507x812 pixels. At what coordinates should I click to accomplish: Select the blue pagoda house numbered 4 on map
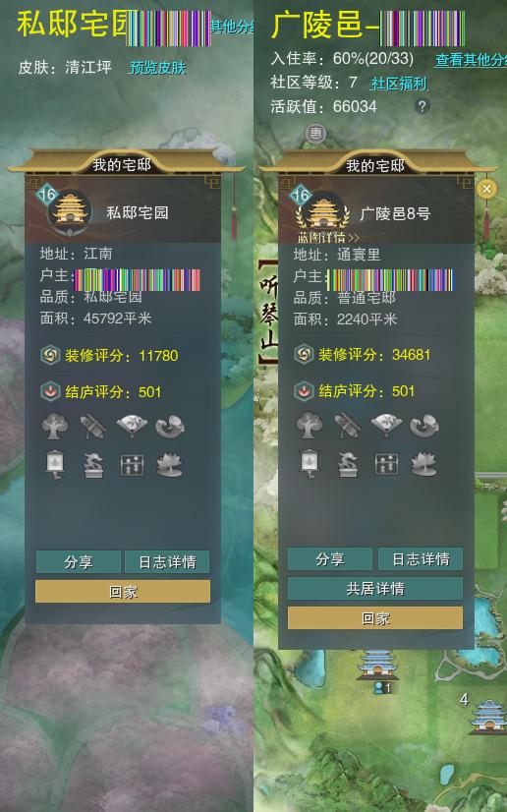tap(488, 716)
